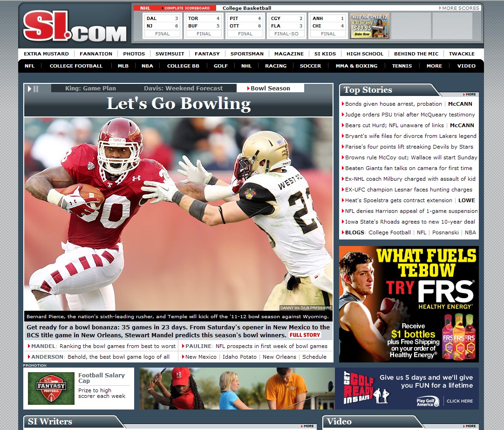Open the MLB section
The height and width of the screenshot is (430, 504).
(x=123, y=66)
